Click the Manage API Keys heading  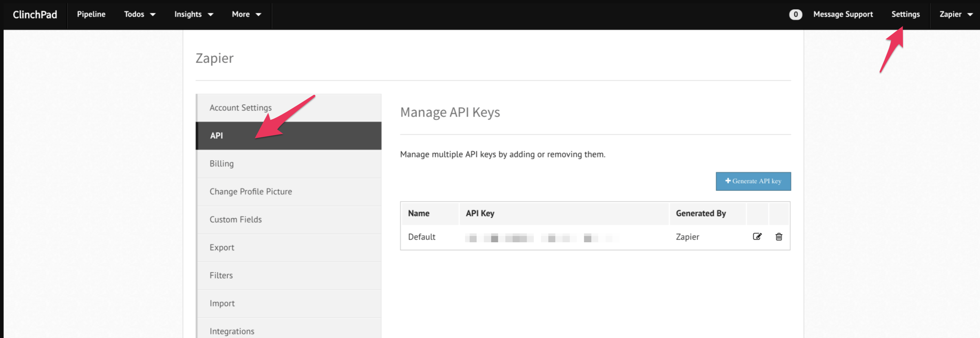pos(450,113)
